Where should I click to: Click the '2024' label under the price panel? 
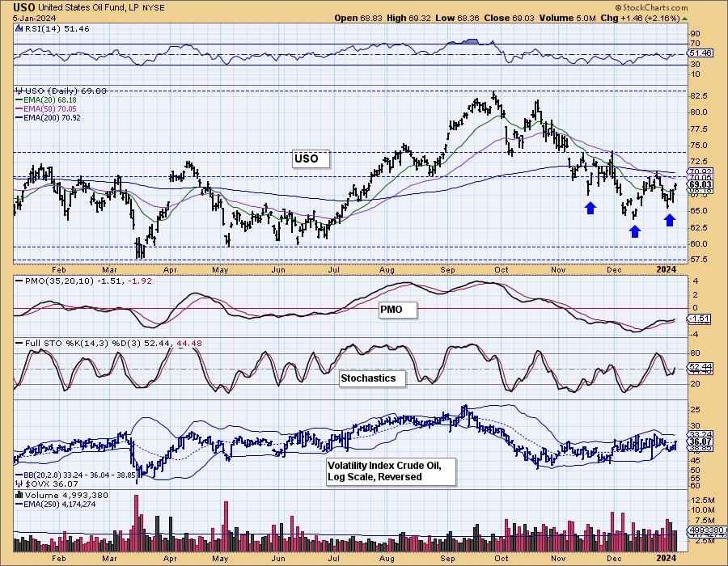click(x=667, y=269)
